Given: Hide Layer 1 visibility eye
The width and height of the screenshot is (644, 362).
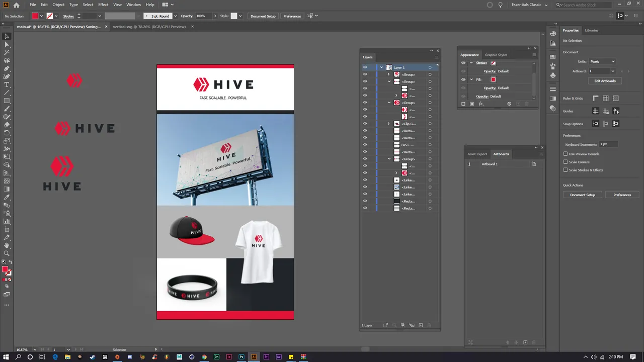Looking at the screenshot, I should tap(365, 67).
